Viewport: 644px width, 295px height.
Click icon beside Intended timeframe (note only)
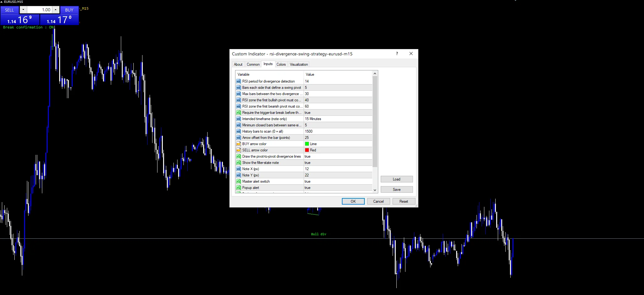click(x=238, y=119)
